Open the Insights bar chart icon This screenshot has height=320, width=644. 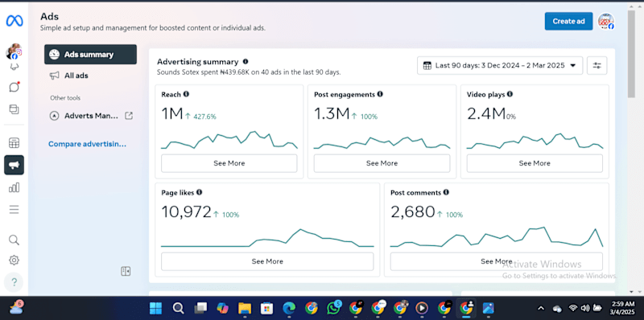(x=14, y=187)
